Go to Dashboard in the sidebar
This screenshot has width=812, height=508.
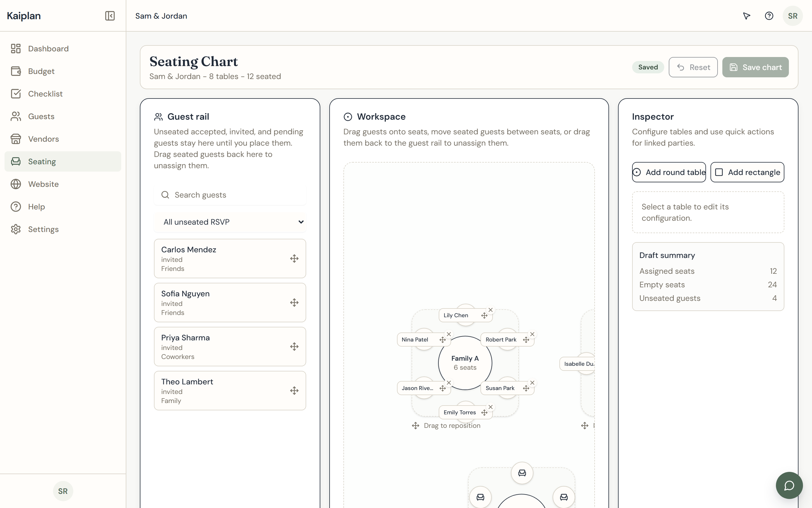pos(63,49)
